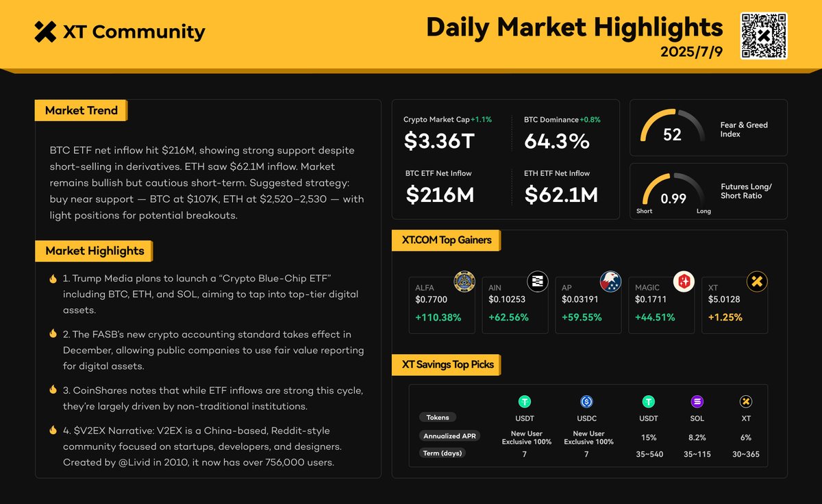
Task: Click the AP +59.55% gain
Action: pyautogui.click(x=582, y=318)
